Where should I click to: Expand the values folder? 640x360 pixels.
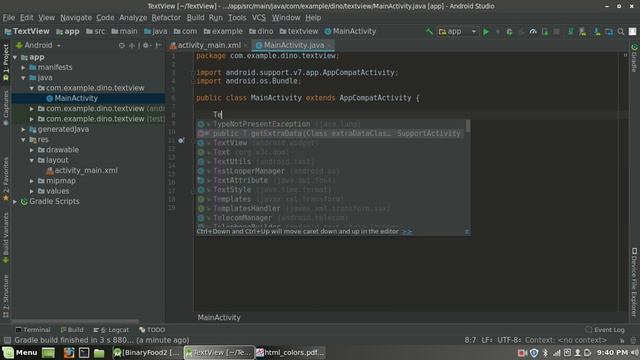point(32,191)
